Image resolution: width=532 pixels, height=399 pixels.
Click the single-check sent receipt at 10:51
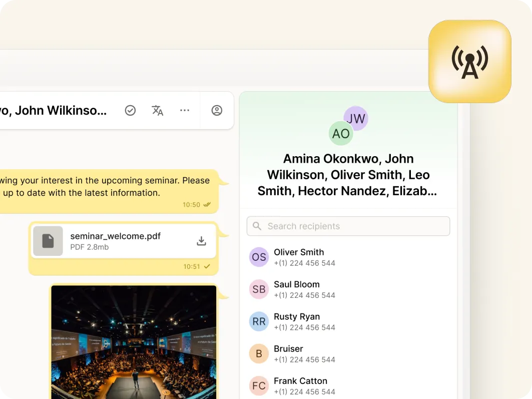207,266
